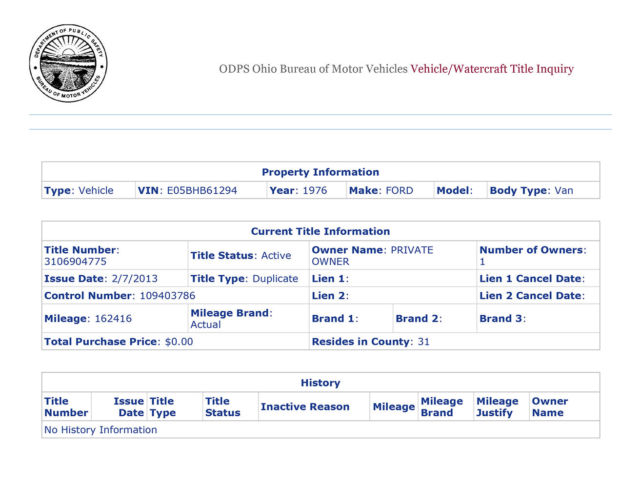Select the Property Information section header
This screenshot has width=640, height=488.
tap(320, 172)
